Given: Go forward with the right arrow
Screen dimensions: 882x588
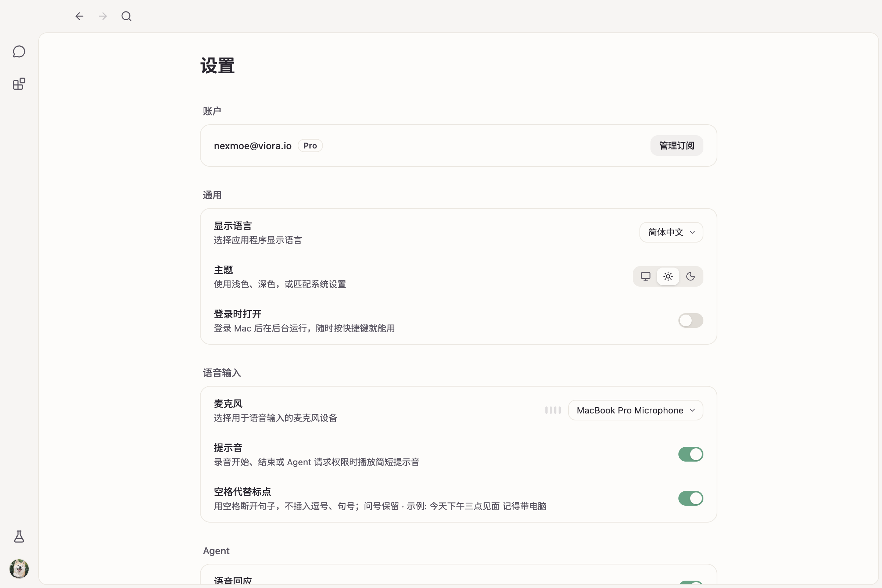Looking at the screenshot, I should 103,16.
